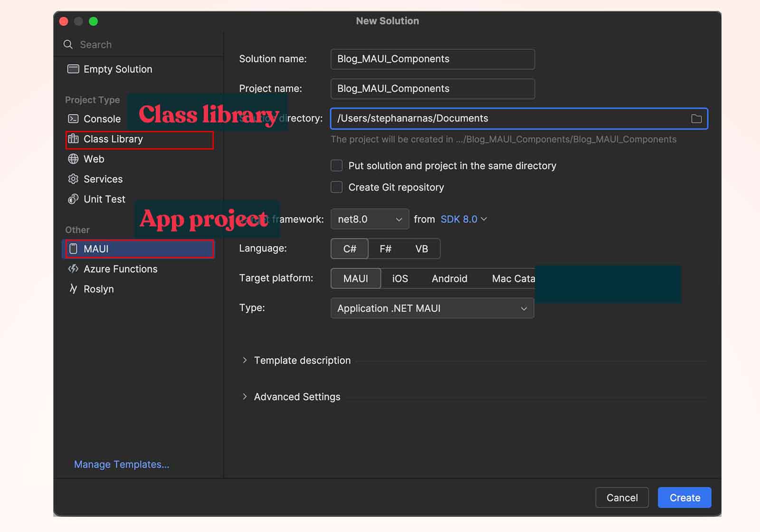The height and width of the screenshot is (532, 760).
Task: Click the Console project icon
Action: [x=73, y=119]
